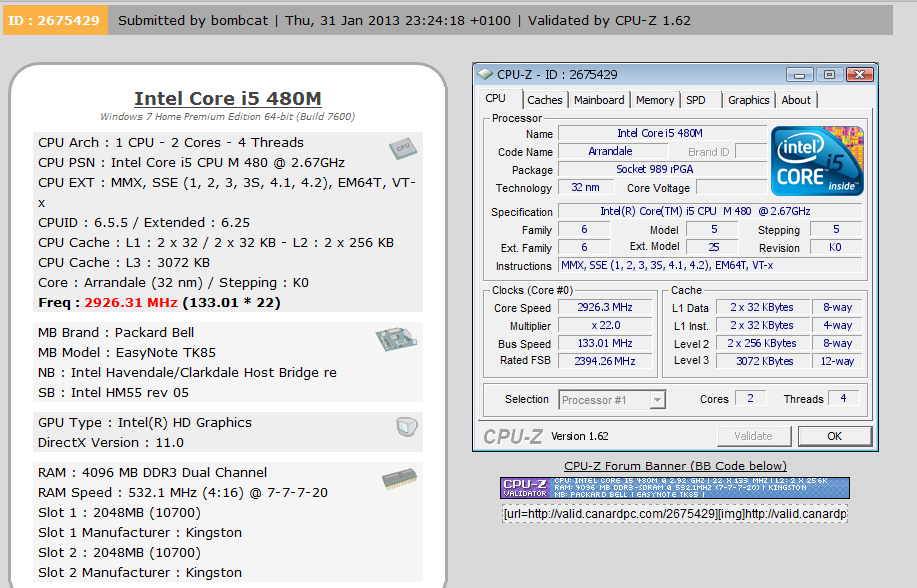Switch to the Mainboard tab
The width and height of the screenshot is (917, 588).
click(x=599, y=100)
